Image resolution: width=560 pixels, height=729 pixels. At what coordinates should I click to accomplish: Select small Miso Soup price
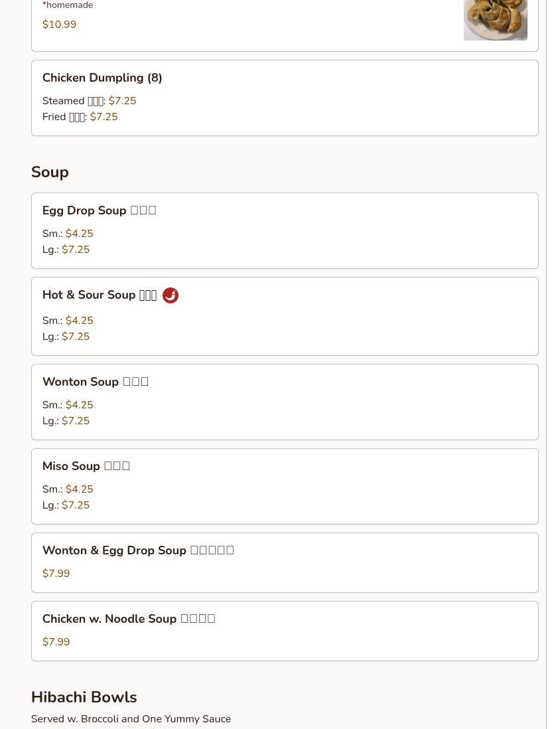click(x=79, y=489)
